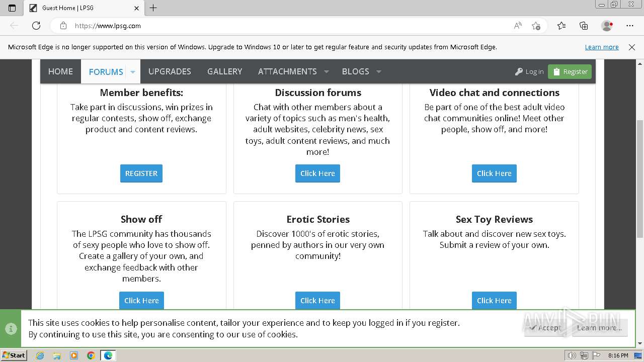Image resolution: width=644 pixels, height=362 pixels.
Task: Click the volume speaker tray icon
Action: click(572, 355)
